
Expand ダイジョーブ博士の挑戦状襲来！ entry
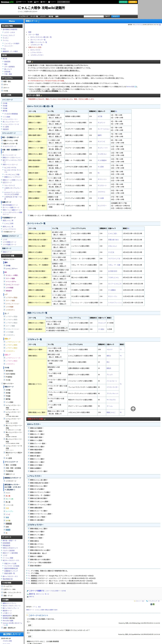[29, 563]
